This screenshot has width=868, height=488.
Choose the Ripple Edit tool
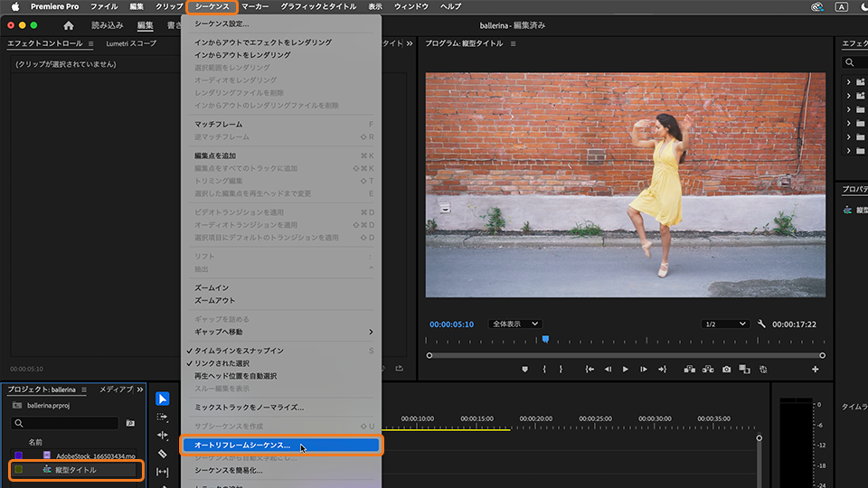point(163,436)
